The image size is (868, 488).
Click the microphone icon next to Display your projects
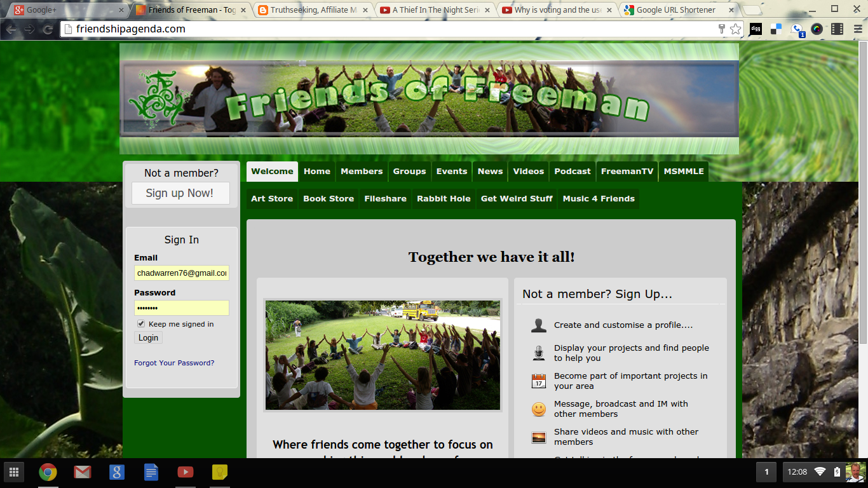click(x=539, y=353)
